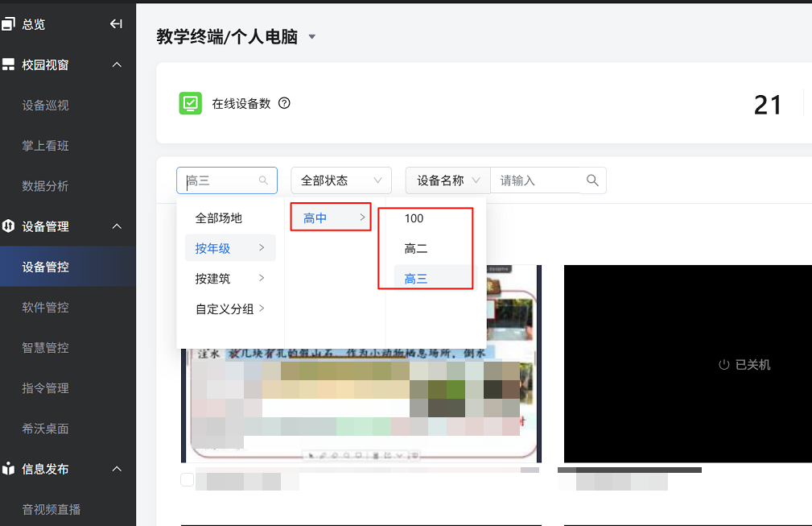This screenshot has width=812, height=526.
Task: Collapse the 校园视窗 menu group
Action: pyautogui.click(x=116, y=64)
